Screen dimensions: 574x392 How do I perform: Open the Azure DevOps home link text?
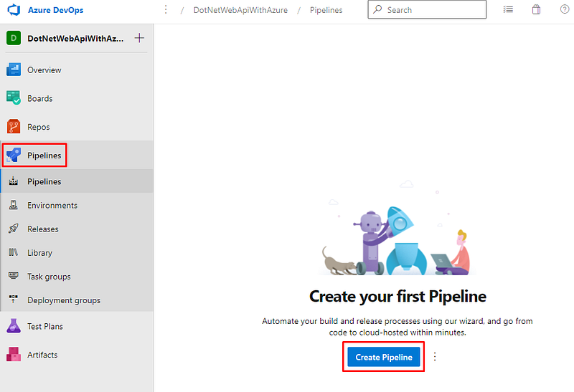[x=56, y=10]
